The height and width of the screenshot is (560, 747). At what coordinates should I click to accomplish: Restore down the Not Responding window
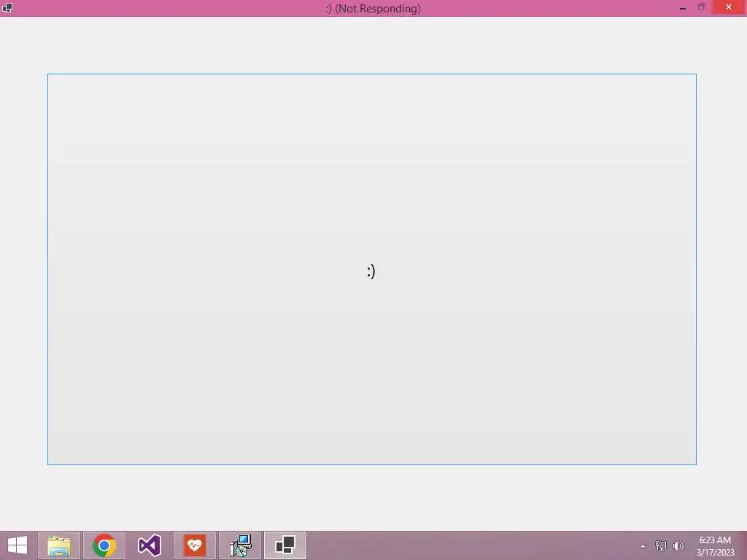point(701,7)
